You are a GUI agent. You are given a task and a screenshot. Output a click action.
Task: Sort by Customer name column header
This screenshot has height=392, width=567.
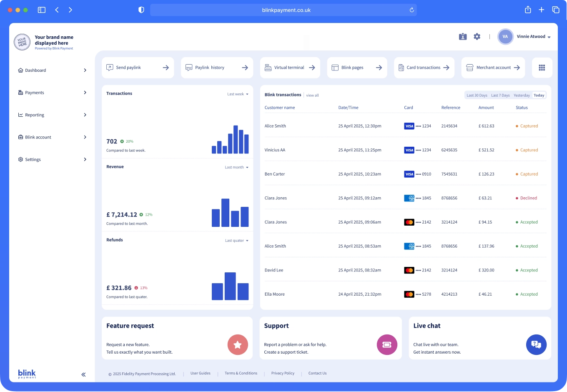(x=280, y=108)
